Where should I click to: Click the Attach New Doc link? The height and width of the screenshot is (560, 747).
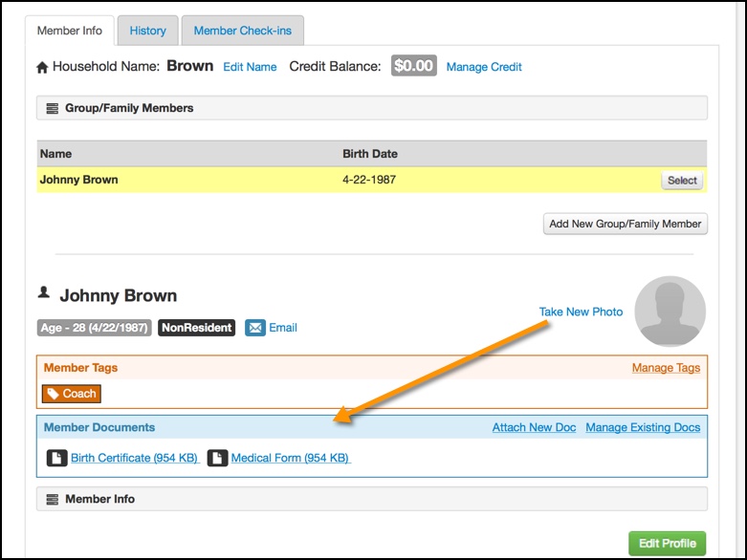534,427
